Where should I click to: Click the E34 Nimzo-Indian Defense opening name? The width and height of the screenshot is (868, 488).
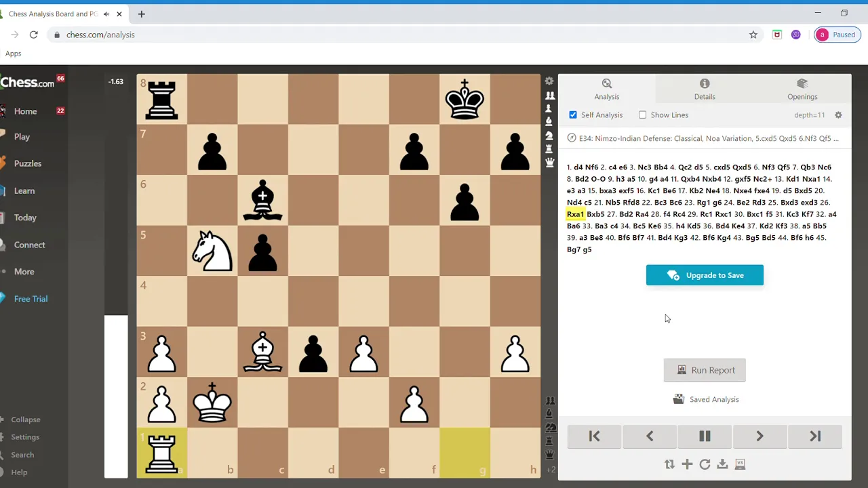(710, 138)
